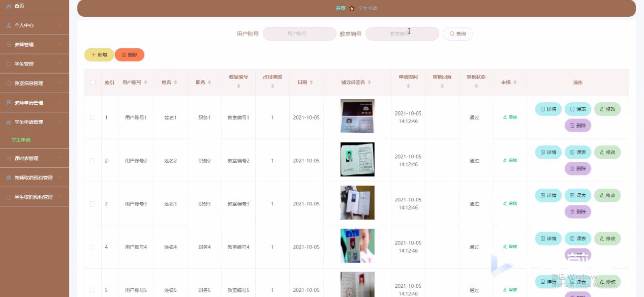Check the checkbox for the 用户账号3 row
This screenshot has height=297, width=644.
pos(93,203)
